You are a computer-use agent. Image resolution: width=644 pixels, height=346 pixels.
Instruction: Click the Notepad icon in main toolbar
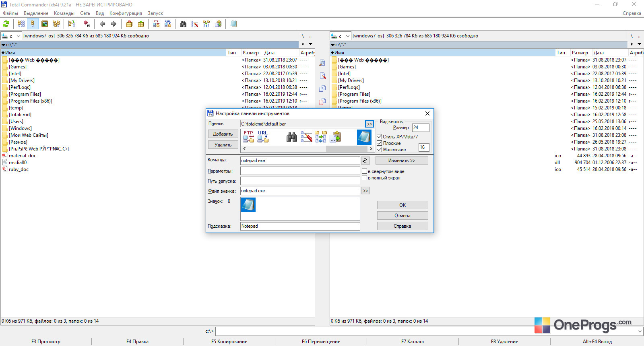233,24
